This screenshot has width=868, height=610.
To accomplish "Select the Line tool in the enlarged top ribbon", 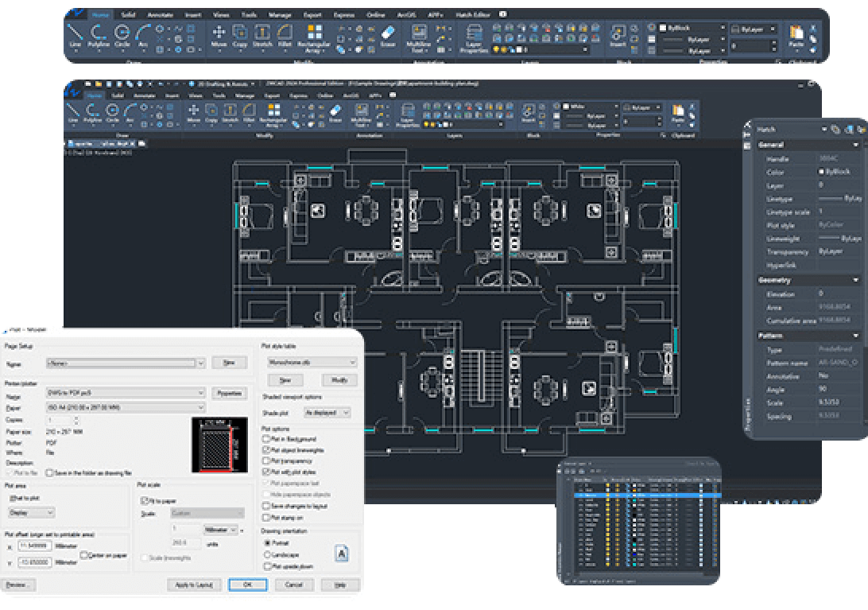I will [76, 35].
